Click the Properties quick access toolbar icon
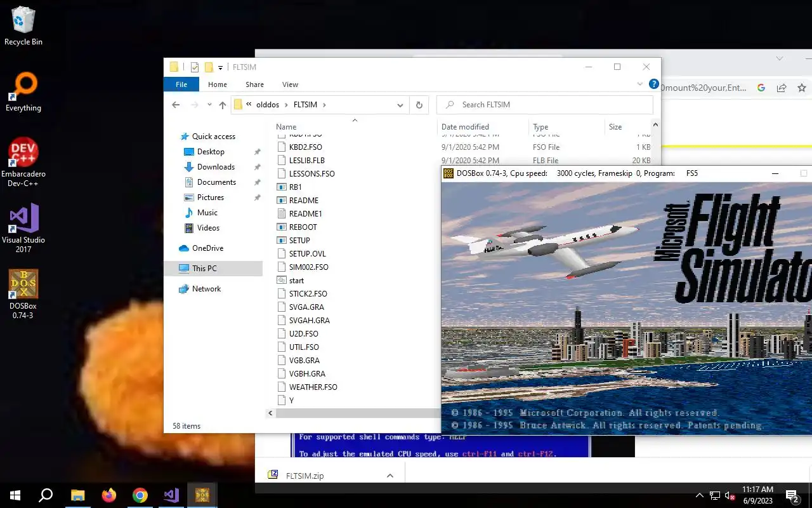Screen dimensions: 812x508 [x=195, y=67]
